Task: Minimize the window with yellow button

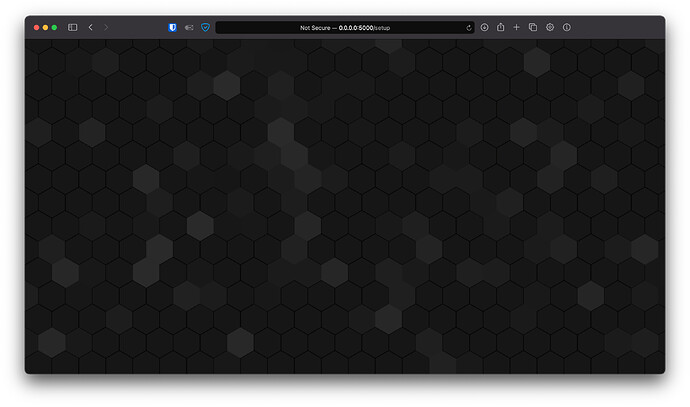Action: tap(45, 27)
